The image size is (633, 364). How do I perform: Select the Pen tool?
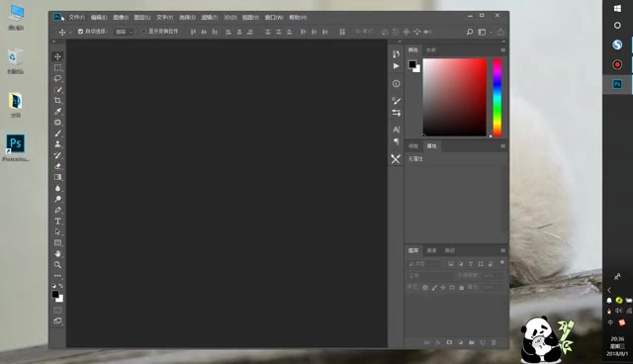point(57,210)
